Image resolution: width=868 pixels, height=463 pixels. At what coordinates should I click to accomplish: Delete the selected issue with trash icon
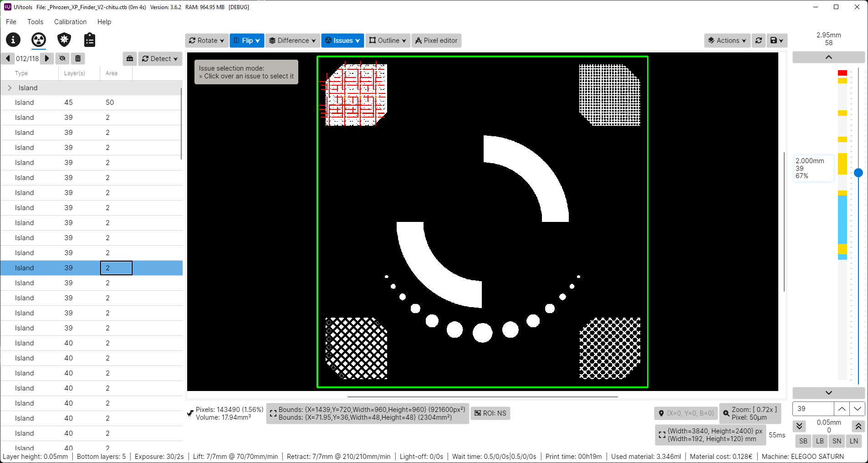(x=78, y=58)
